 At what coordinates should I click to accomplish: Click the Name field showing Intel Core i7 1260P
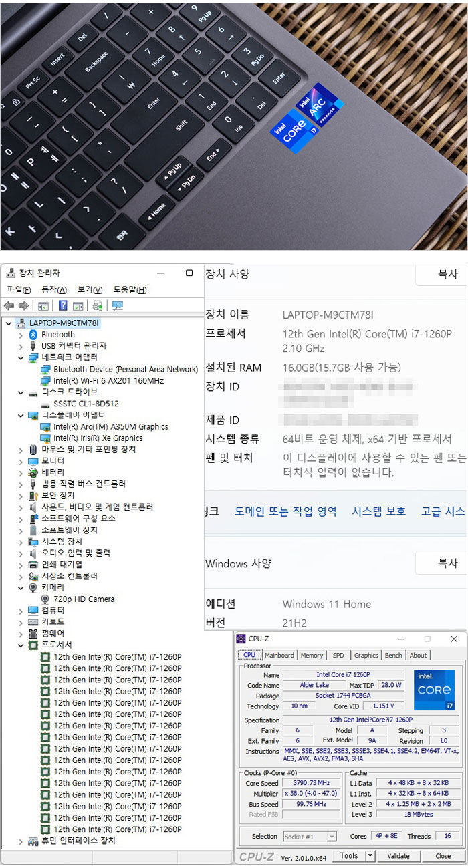343,674
